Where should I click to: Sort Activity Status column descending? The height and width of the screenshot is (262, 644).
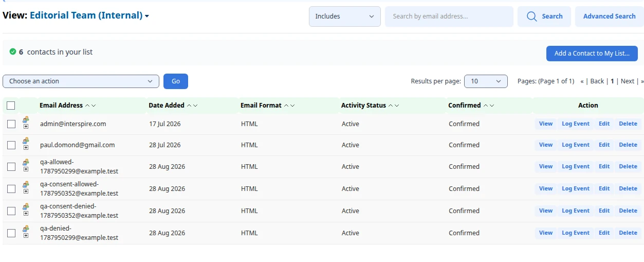pyautogui.click(x=397, y=106)
